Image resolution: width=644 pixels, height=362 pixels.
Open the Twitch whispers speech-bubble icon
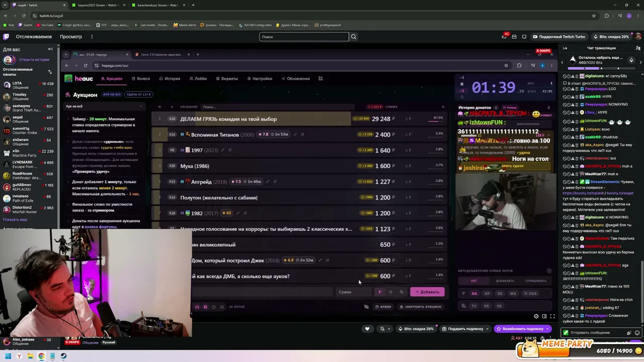524,37
